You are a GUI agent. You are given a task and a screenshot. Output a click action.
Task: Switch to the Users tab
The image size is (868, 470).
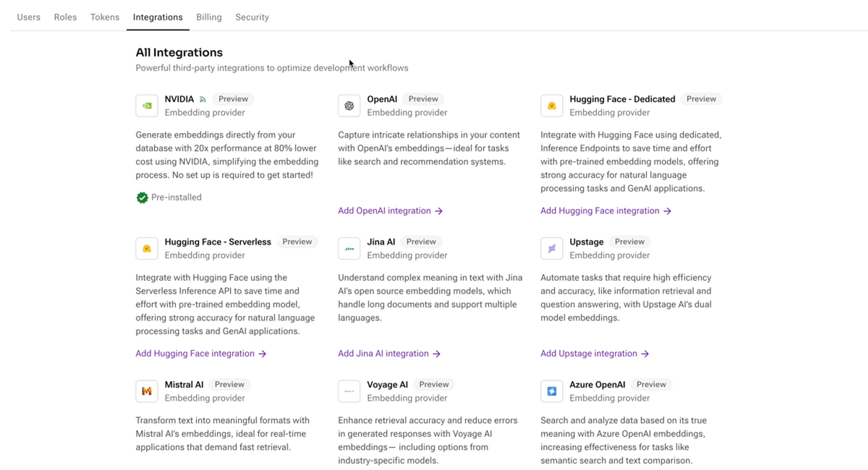pos(29,17)
